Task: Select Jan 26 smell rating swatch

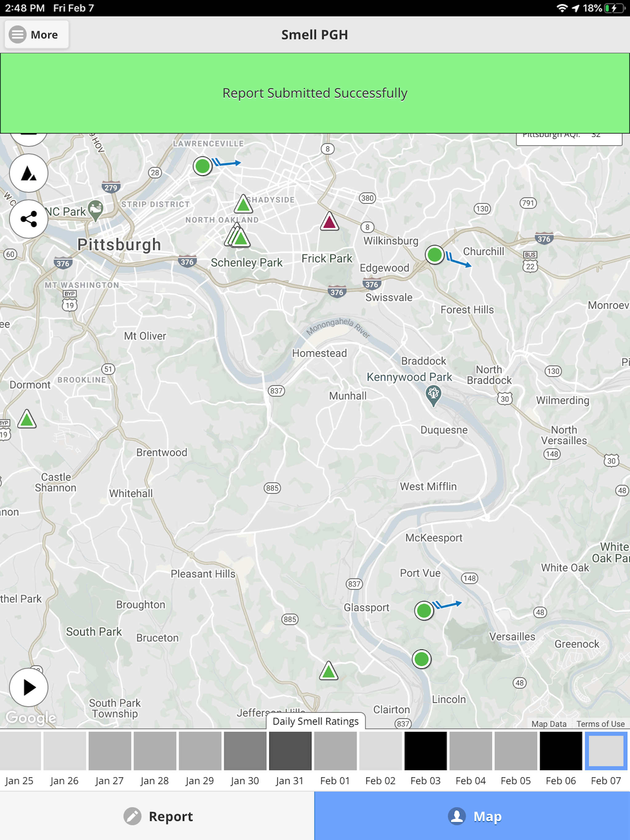Action: (65, 751)
